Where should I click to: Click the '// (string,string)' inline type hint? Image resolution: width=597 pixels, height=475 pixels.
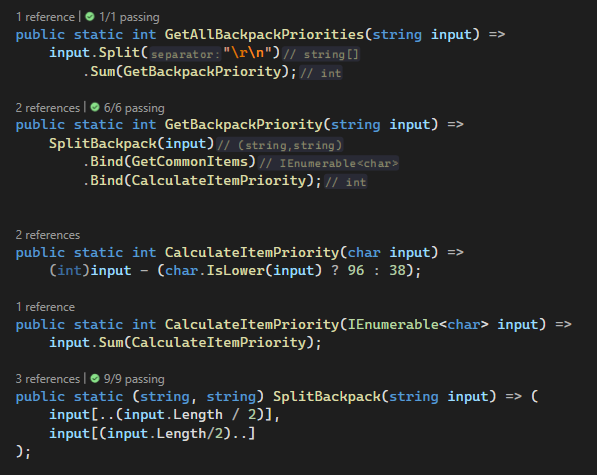pos(280,145)
